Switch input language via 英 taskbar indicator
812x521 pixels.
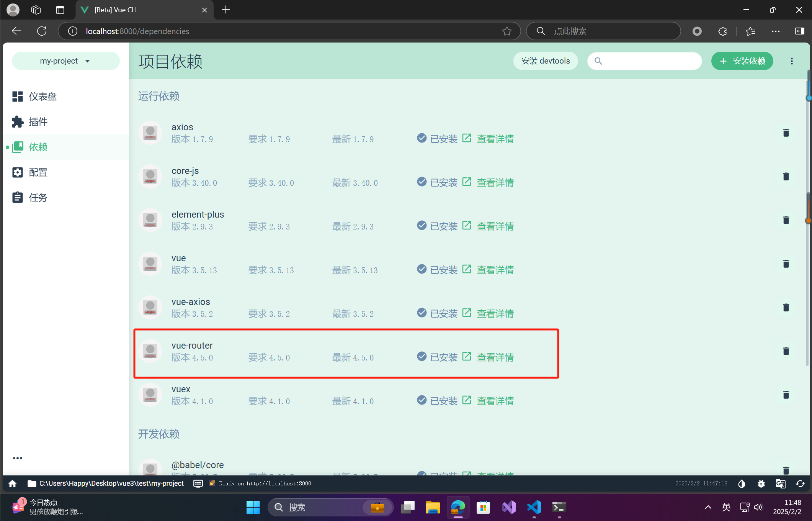point(725,507)
